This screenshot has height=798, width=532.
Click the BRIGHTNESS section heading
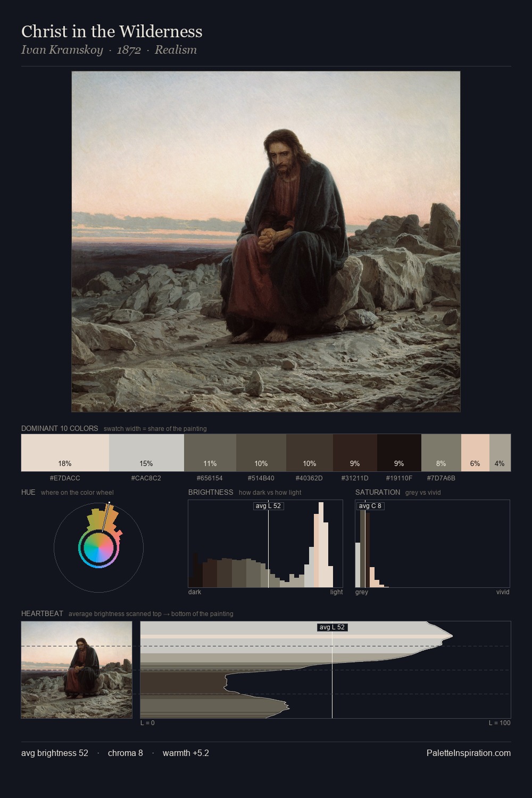pyautogui.click(x=211, y=492)
